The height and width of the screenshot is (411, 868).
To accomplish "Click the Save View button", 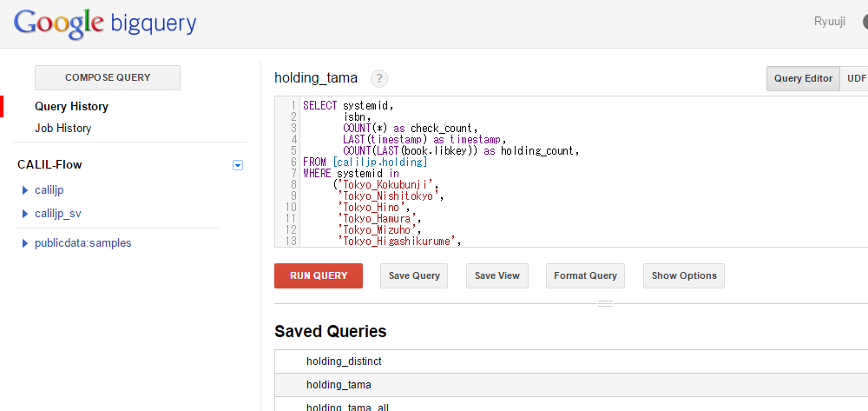I will [x=497, y=275].
